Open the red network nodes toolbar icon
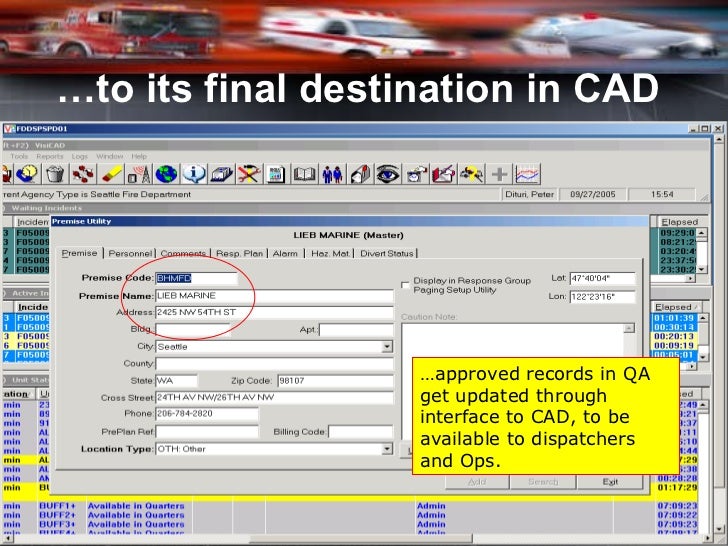Viewport: 728px width, 546px height. [83, 174]
